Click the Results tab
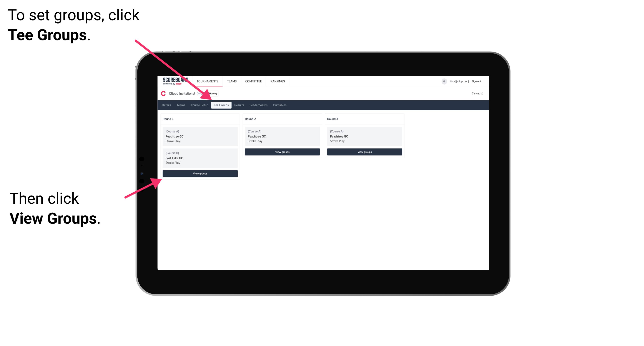The image size is (644, 346). [x=239, y=105]
